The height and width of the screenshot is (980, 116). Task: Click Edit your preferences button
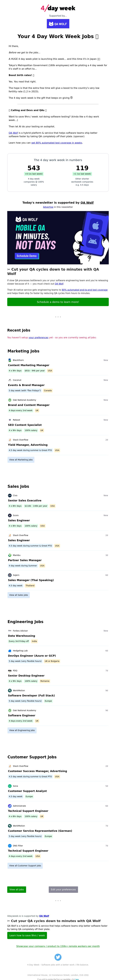coord(63,889)
